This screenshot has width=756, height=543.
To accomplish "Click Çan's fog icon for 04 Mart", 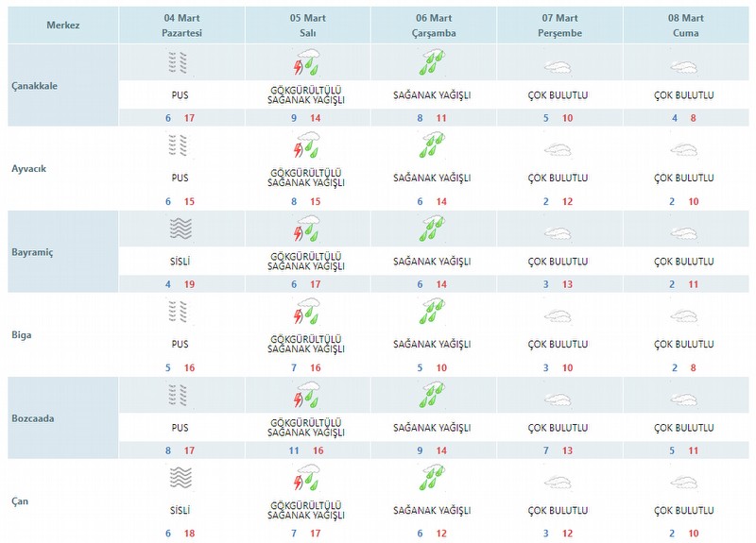I will point(180,478).
